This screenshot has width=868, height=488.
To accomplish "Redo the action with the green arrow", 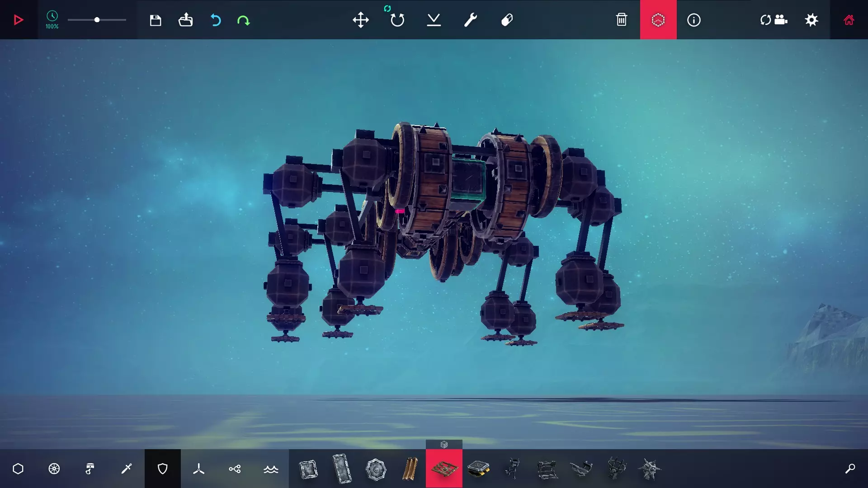I will coord(243,20).
